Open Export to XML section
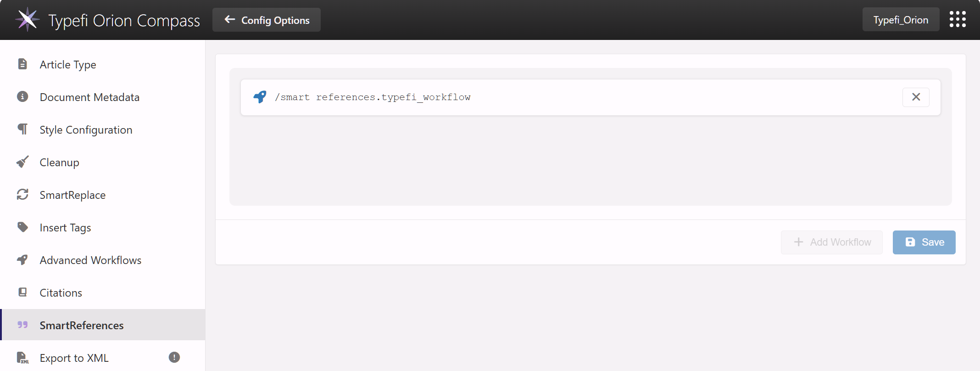Screen dimensions: 980x371 103,357
